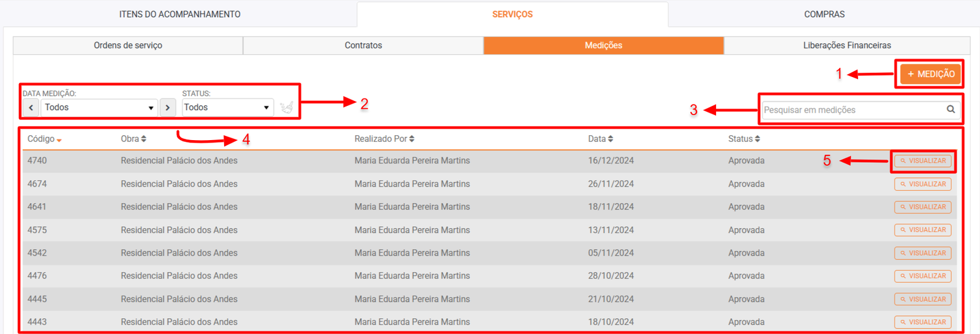980x334 pixels.
Task: Open the Ordens de serviço sub-tab
Action: coord(128,45)
